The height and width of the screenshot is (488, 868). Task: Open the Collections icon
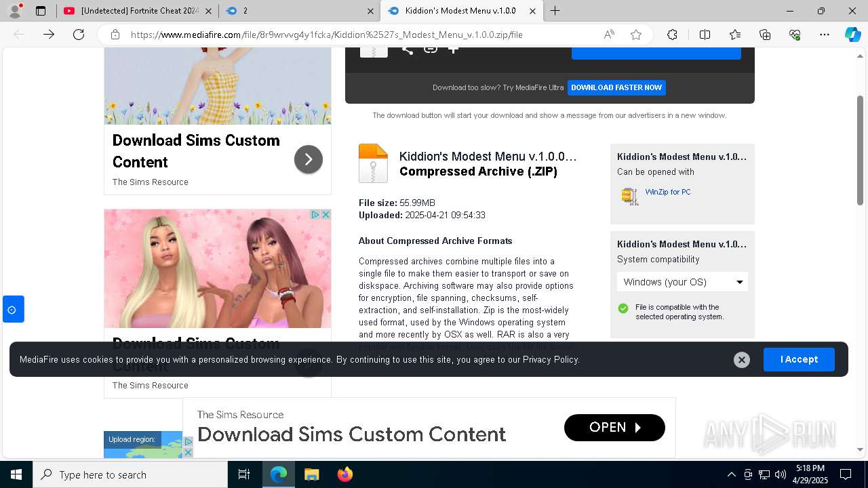tap(765, 35)
